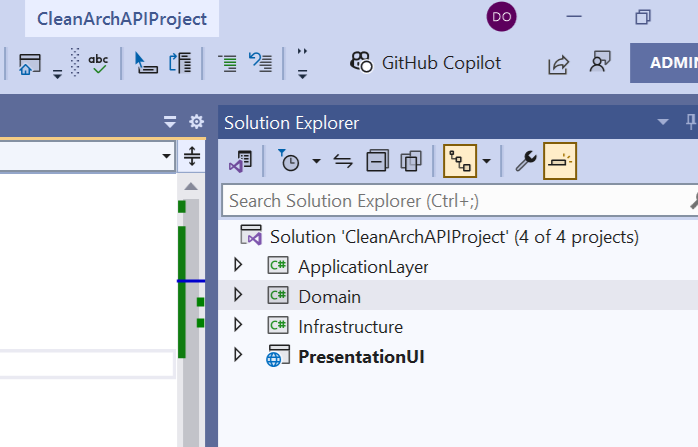Click the Share (Live Share) arrow icon
The width and height of the screenshot is (698, 447).
558,64
